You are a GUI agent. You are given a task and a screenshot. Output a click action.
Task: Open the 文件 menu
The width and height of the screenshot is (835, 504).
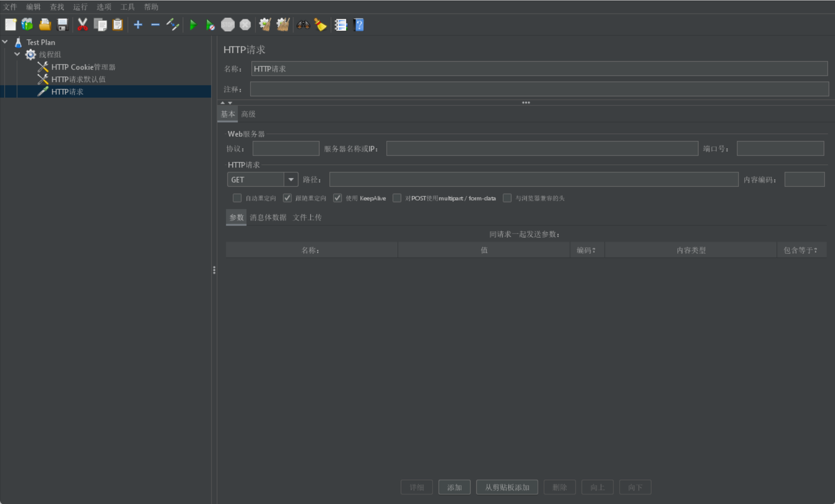pyautogui.click(x=10, y=7)
